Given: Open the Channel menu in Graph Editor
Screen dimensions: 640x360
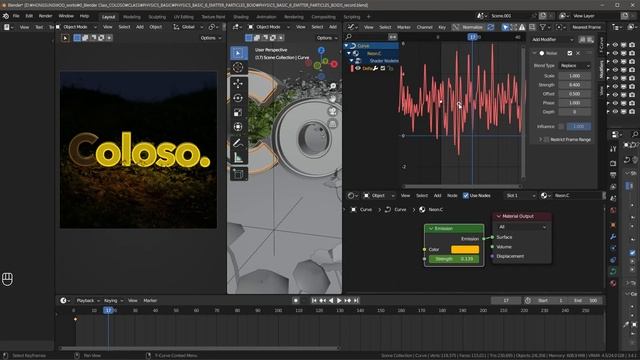Looking at the screenshot, I should 424,27.
